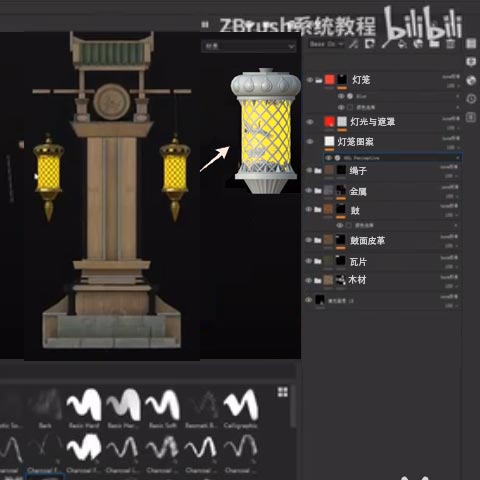Image resolution: width=480 pixels, height=480 pixels.
Task: Click the red color swatch of 灯光与遮罩
Action: 329,121
